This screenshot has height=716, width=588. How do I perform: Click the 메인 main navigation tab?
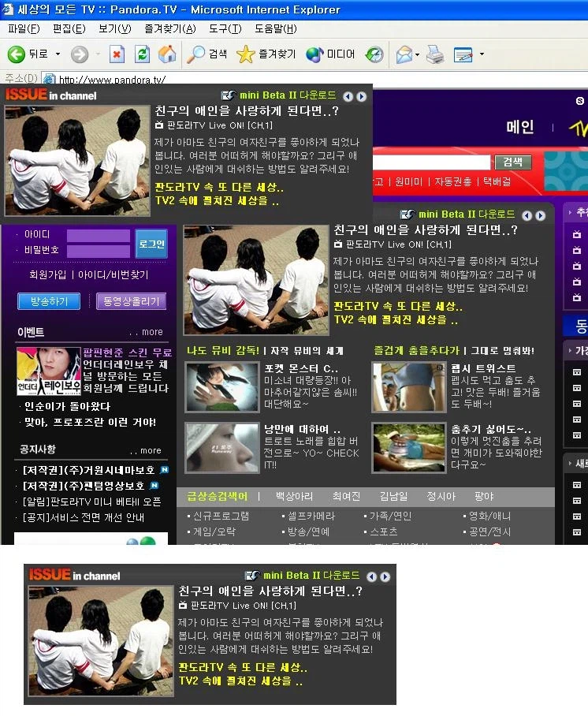[520, 127]
